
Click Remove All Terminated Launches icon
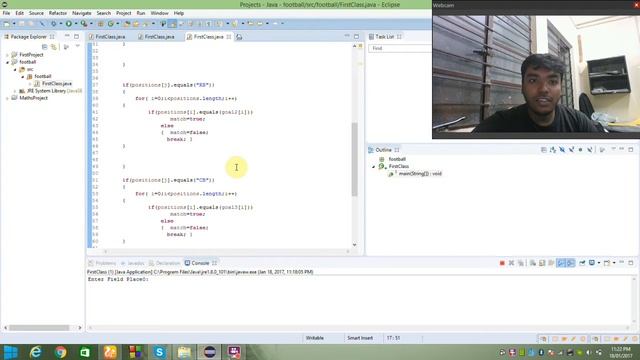[x=521, y=263]
